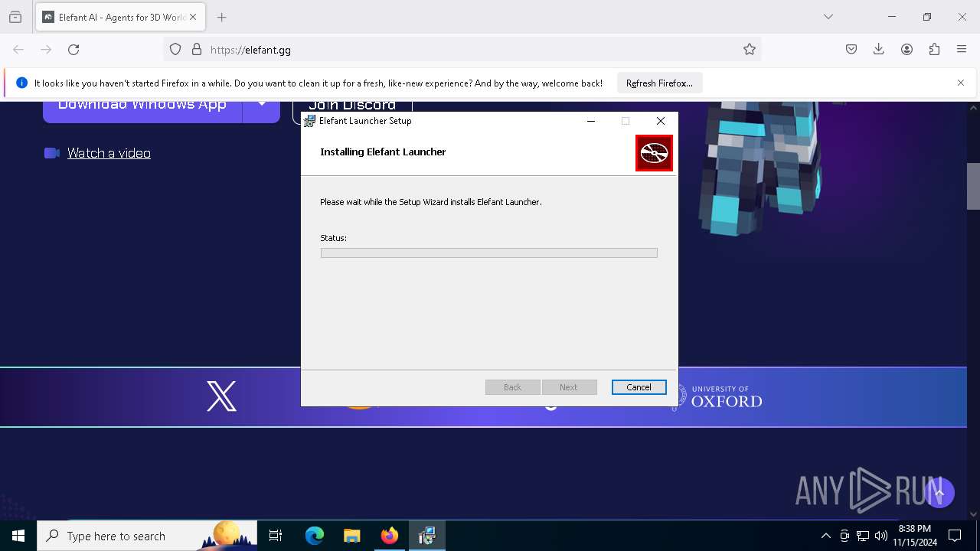Click the installer taskbar icon
Image resolution: width=980 pixels, height=551 pixels.
(x=427, y=536)
